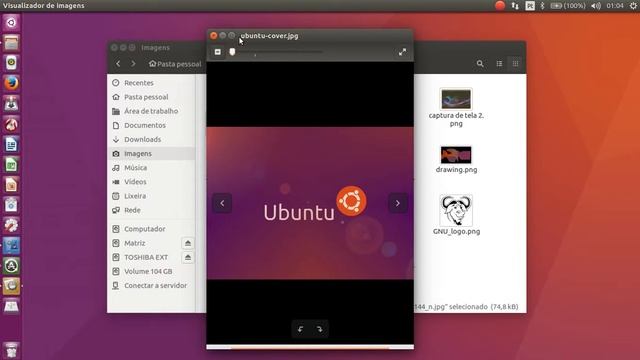Rotate image counterclockwise
Viewport: 640px width, 360px height.
click(301, 329)
